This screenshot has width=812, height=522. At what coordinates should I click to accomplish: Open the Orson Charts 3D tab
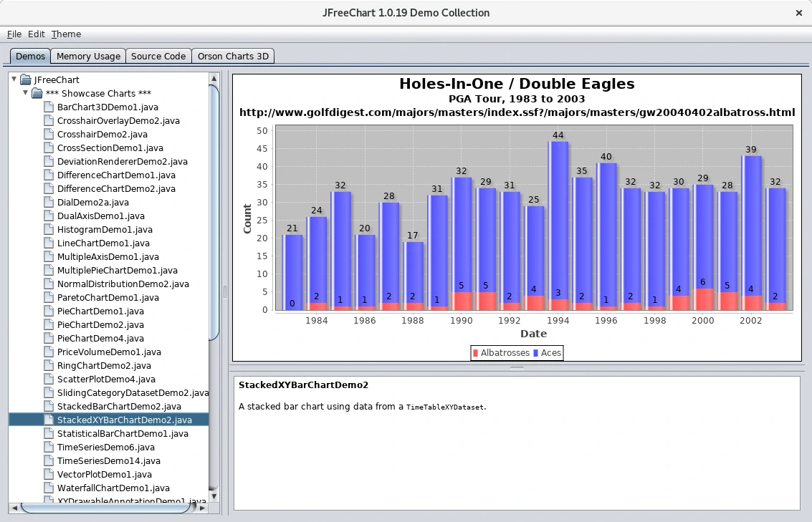point(234,56)
